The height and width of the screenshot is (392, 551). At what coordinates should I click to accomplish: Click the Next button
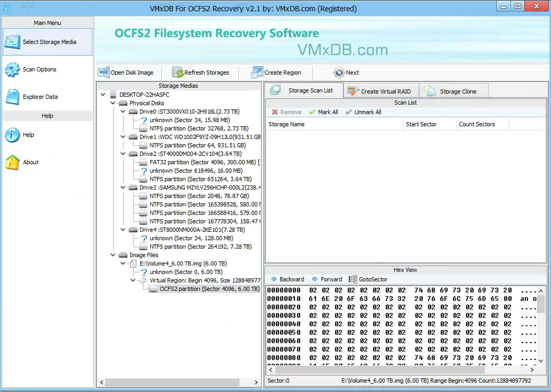coord(346,72)
